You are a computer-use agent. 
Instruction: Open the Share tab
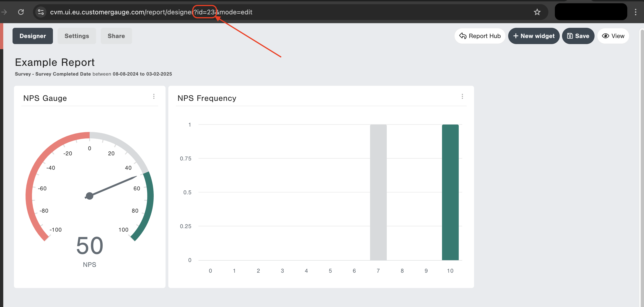click(x=116, y=36)
